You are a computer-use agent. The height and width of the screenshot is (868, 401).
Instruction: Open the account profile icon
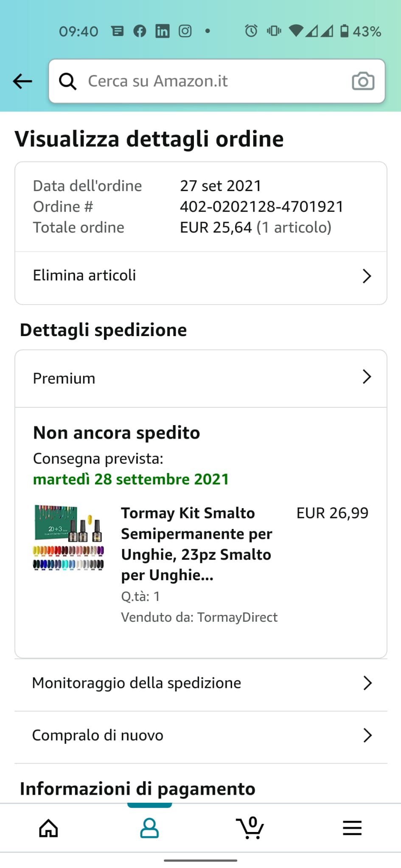pos(149,828)
